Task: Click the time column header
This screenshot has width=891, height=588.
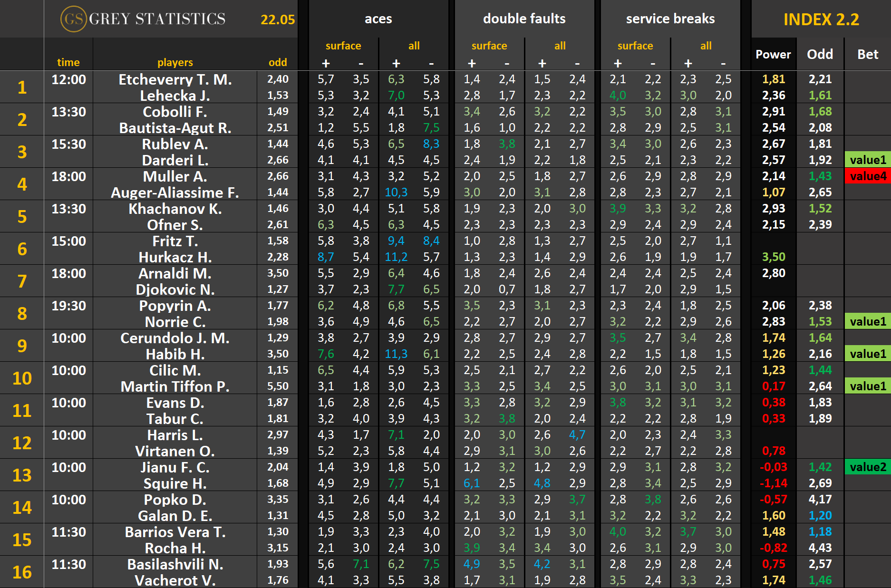Action: (x=68, y=62)
